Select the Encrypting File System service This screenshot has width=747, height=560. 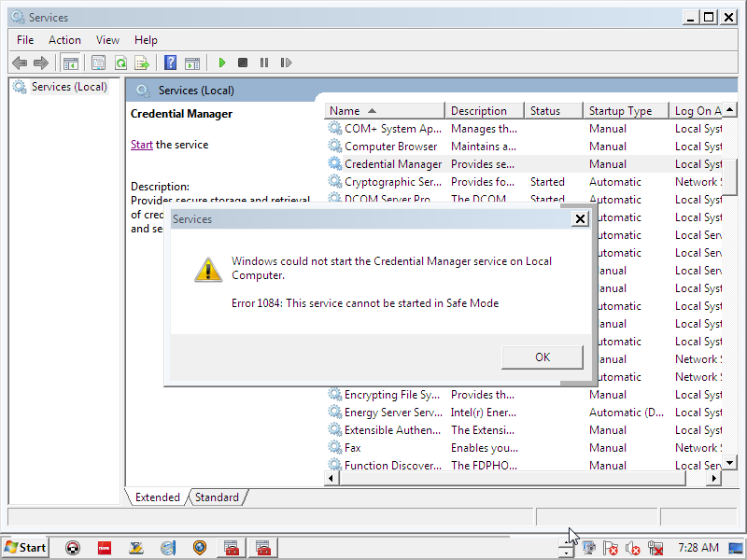point(524,394)
